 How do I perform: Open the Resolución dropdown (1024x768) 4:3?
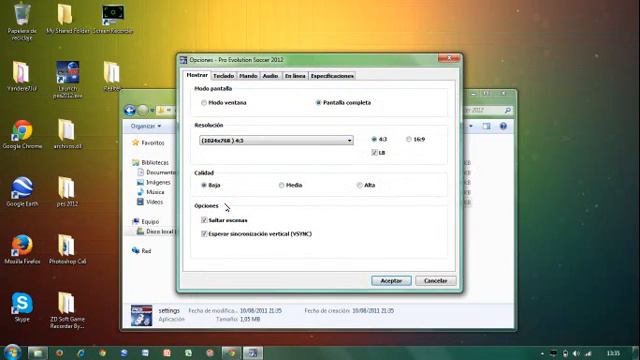(276, 140)
